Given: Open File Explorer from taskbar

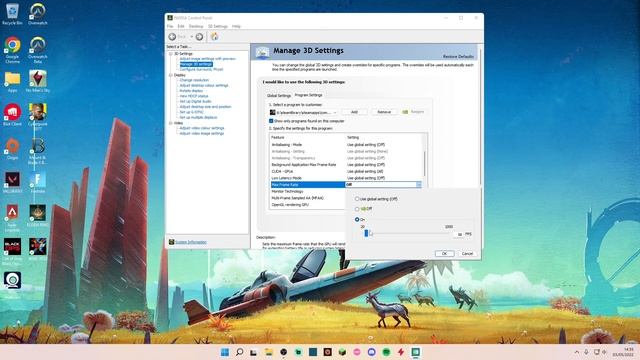Looking at the screenshot, I should (x=269, y=352).
